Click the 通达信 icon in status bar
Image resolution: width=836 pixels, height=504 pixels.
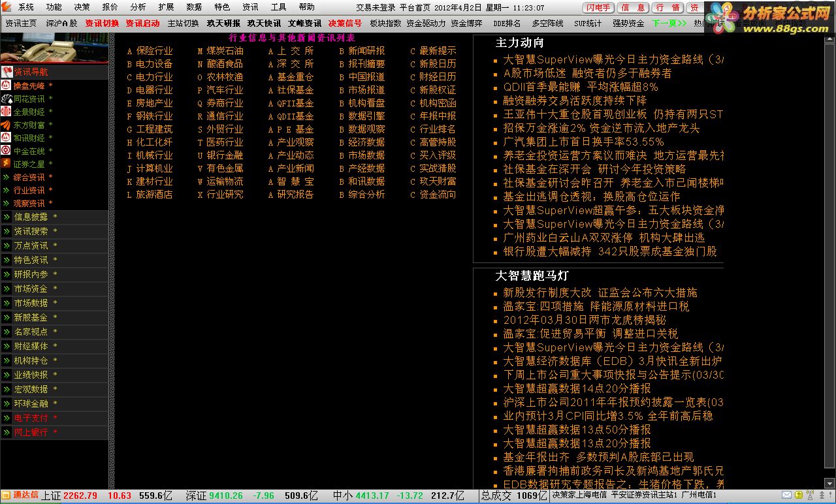coord(7,495)
